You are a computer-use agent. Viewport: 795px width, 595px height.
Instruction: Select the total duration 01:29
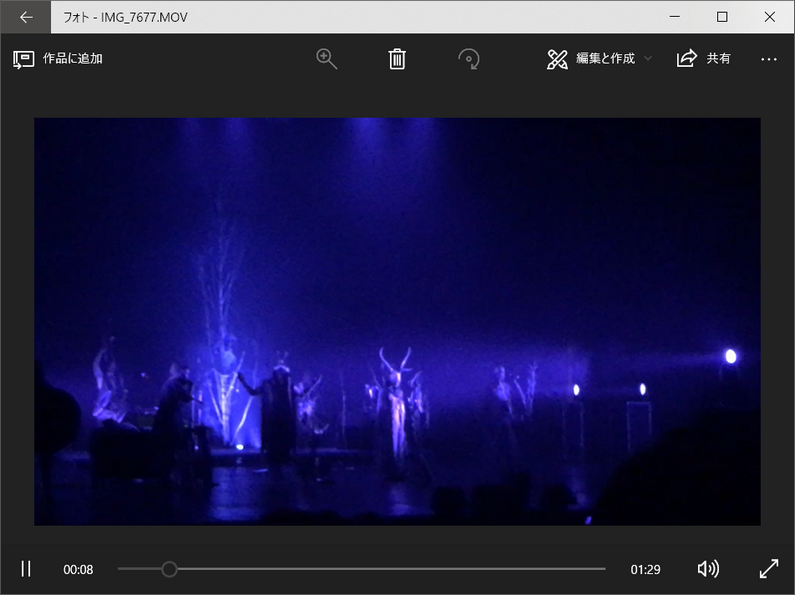[645, 570]
